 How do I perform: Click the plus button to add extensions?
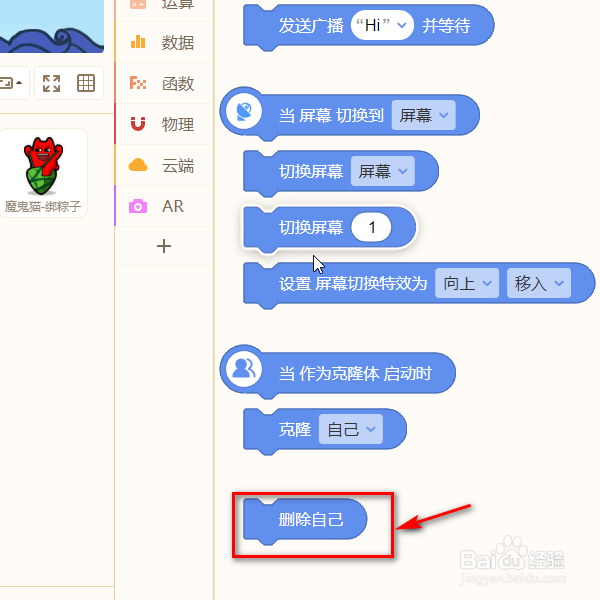pyautogui.click(x=164, y=246)
